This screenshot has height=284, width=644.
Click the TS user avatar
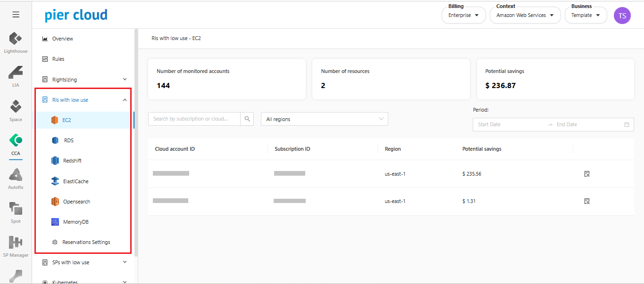click(622, 16)
